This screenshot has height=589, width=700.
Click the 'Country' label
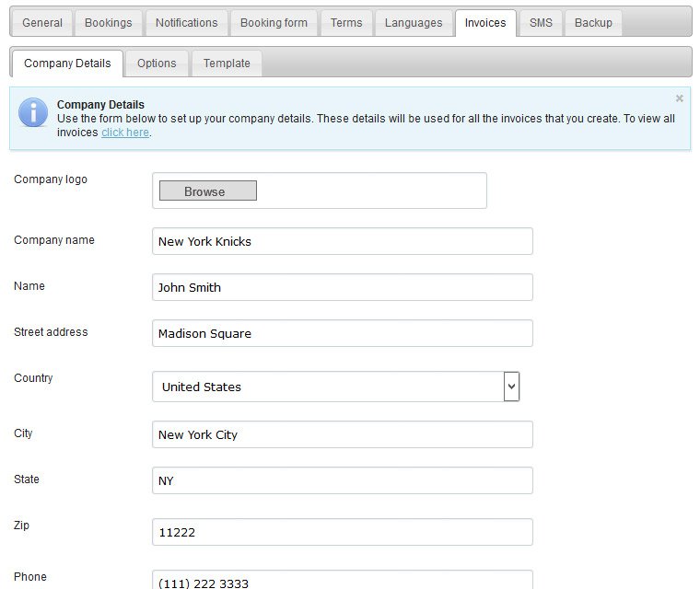coord(33,378)
